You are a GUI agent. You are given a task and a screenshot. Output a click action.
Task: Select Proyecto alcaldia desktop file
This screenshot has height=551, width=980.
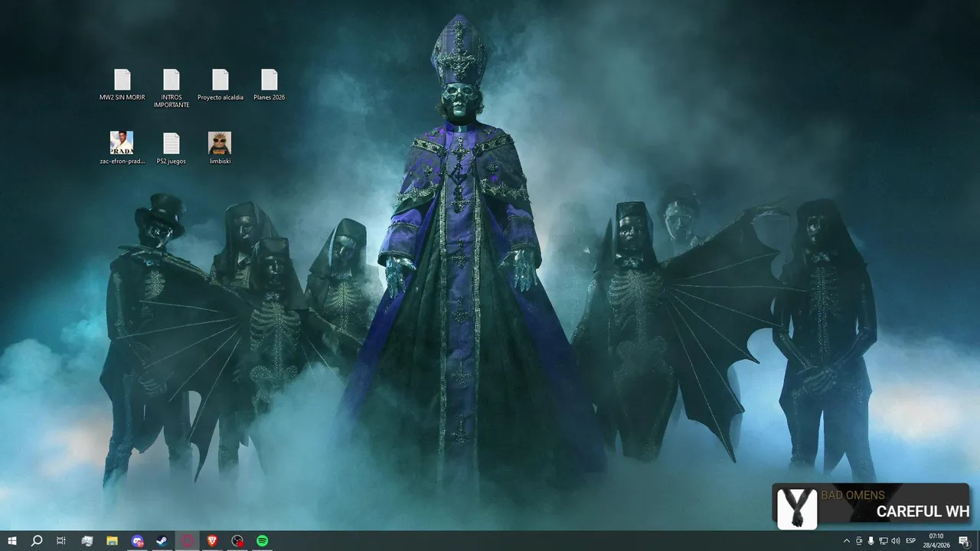click(220, 85)
